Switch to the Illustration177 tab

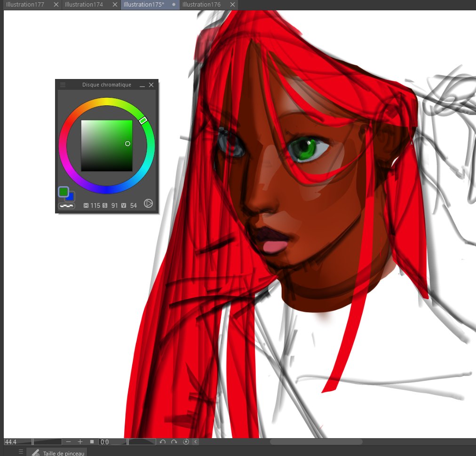point(25,5)
